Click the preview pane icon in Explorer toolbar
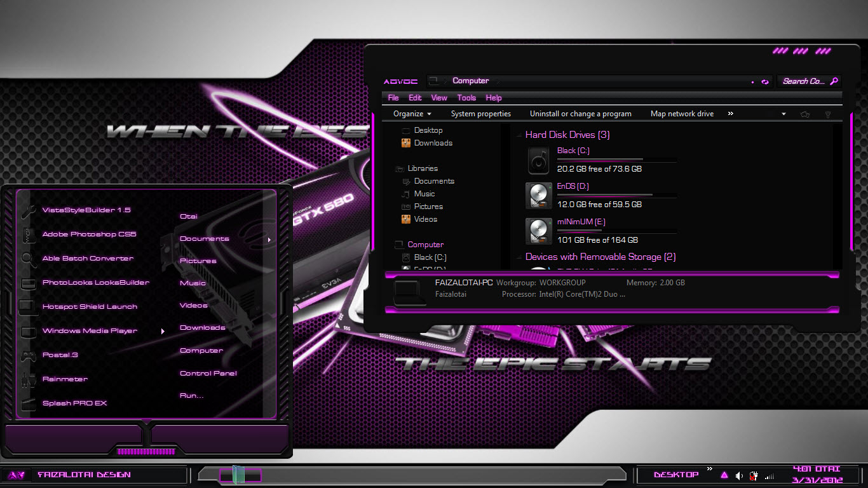 tap(806, 114)
